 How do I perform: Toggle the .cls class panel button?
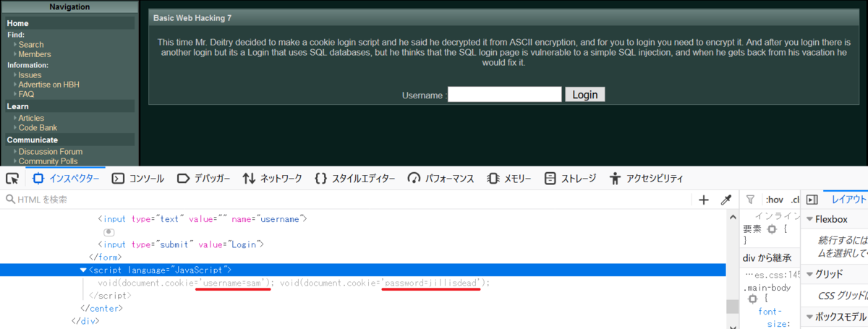click(795, 200)
